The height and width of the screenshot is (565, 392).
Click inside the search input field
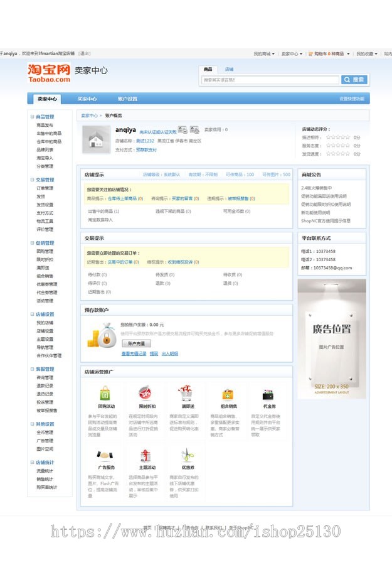[x=270, y=80]
